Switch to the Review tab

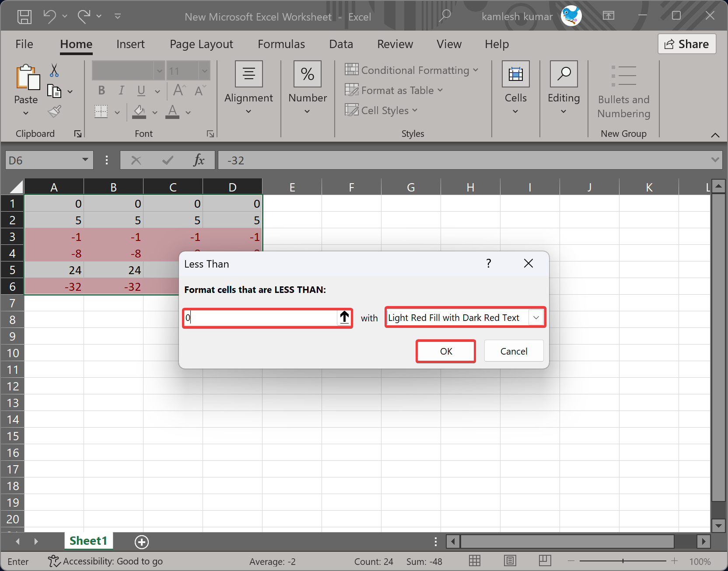(395, 44)
